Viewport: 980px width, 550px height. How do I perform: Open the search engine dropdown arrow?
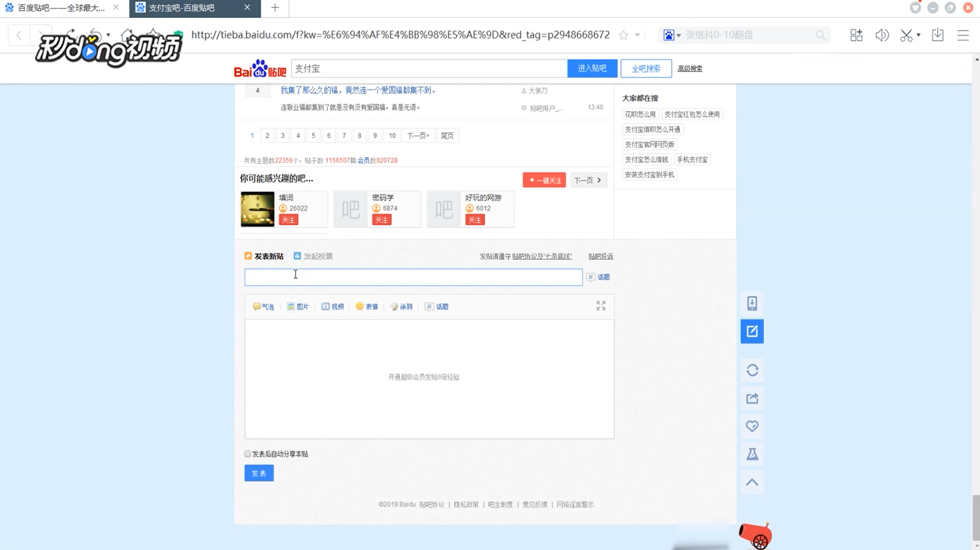pyautogui.click(x=679, y=35)
